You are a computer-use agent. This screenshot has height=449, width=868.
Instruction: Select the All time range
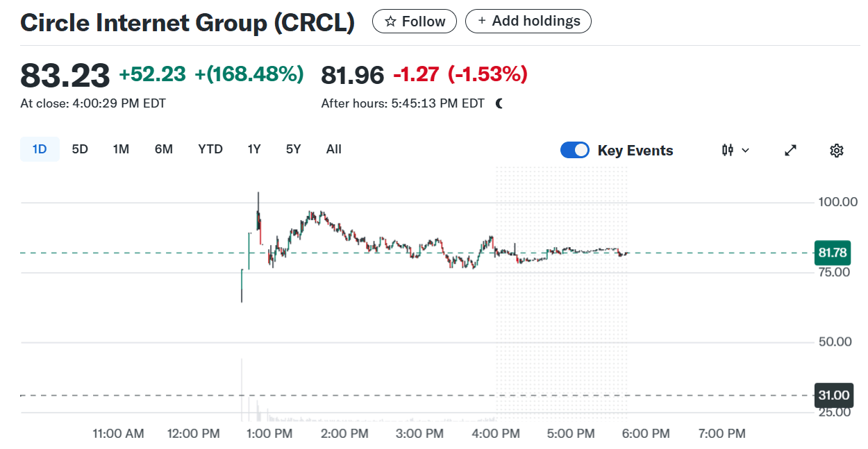click(333, 149)
